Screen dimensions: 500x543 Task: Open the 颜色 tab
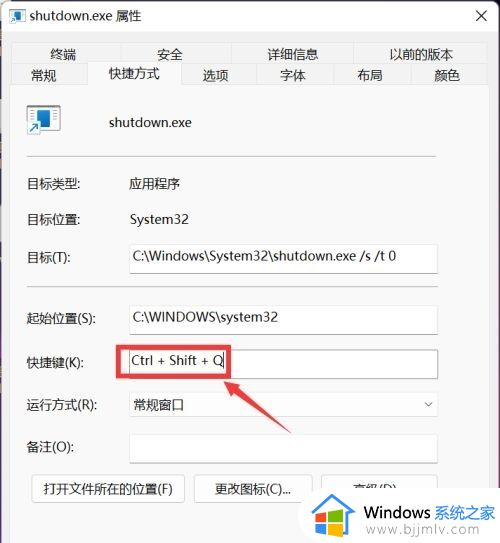[447, 75]
